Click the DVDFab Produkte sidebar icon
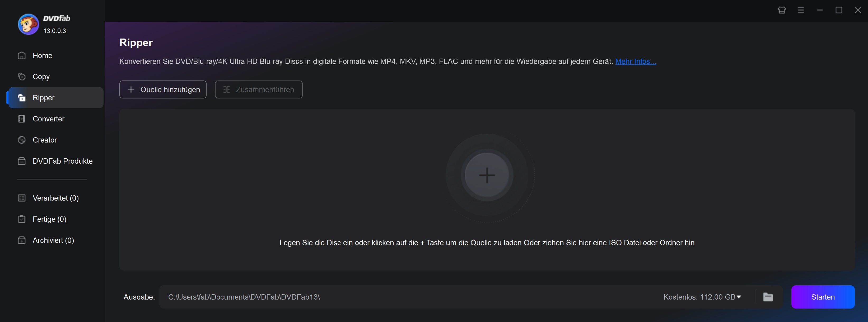The width and height of the screenshot is (868, 322). [21, 161]
